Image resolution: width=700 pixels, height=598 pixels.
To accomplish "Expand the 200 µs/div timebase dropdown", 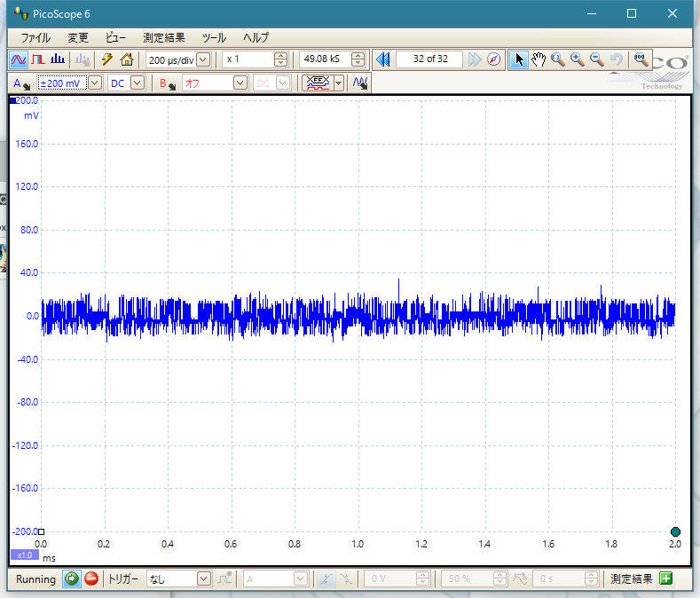I will pos(203,59).
